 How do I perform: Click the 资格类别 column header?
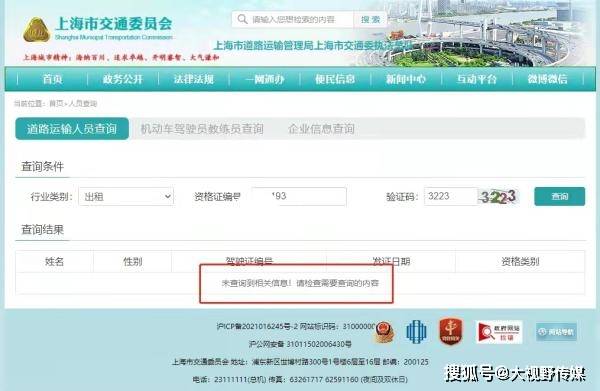pyautogui.click(x=520, y=262)
